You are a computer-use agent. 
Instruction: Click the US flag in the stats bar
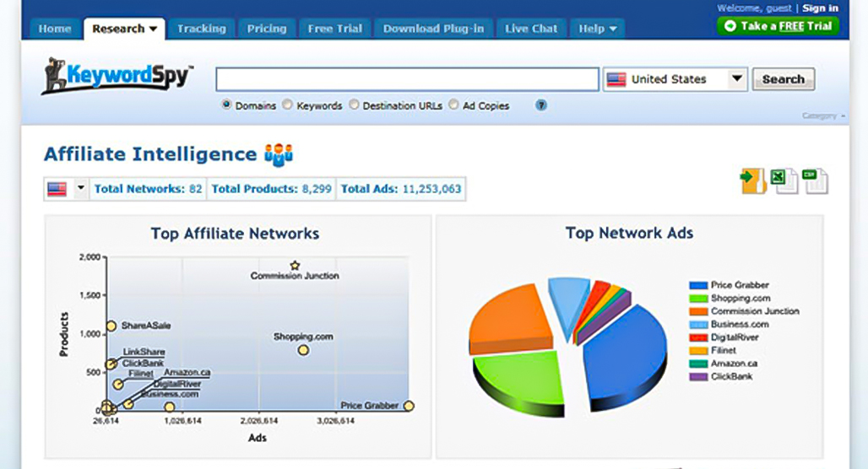point(57,189)
